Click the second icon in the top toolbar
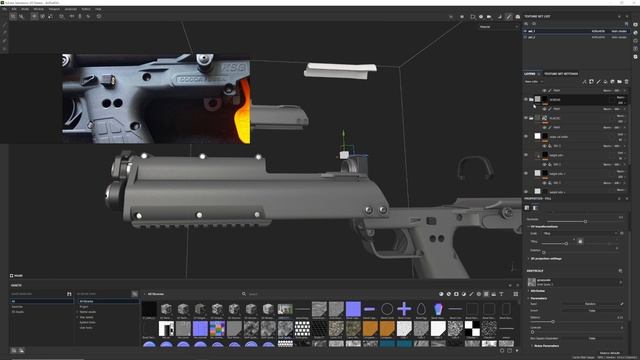The height and width of the screenshot is (360, 640). (21, 16)
